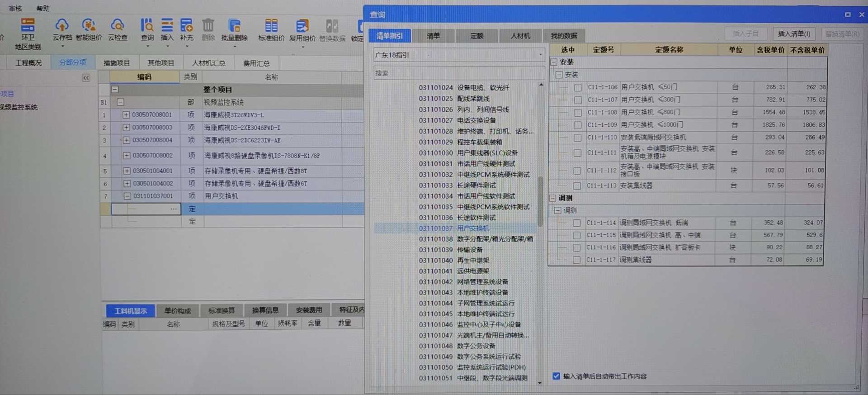Collapse the left panel with double-chevron button
This screenshot has height=395, width=868.
tap(86, 78)
